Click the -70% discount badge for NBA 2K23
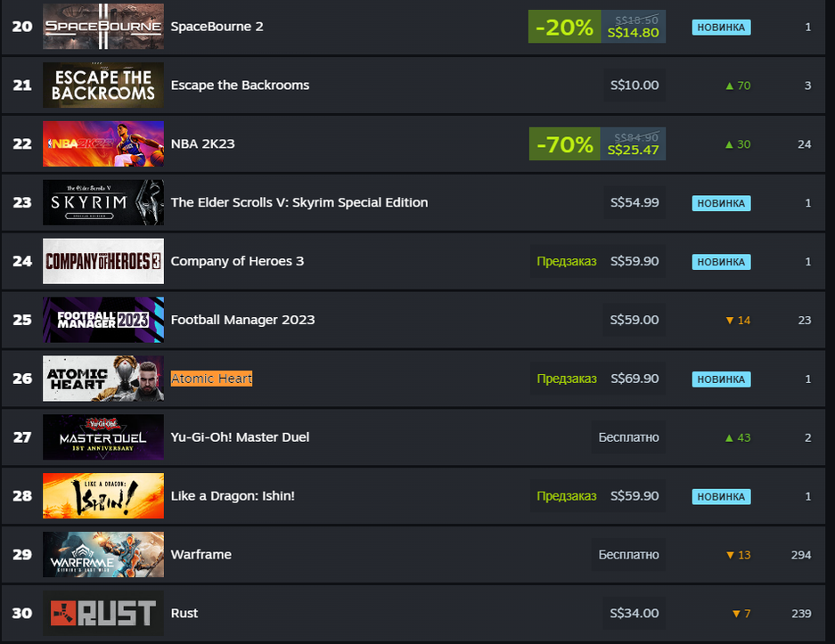This screenshot has width=835, height=644. 564,144
